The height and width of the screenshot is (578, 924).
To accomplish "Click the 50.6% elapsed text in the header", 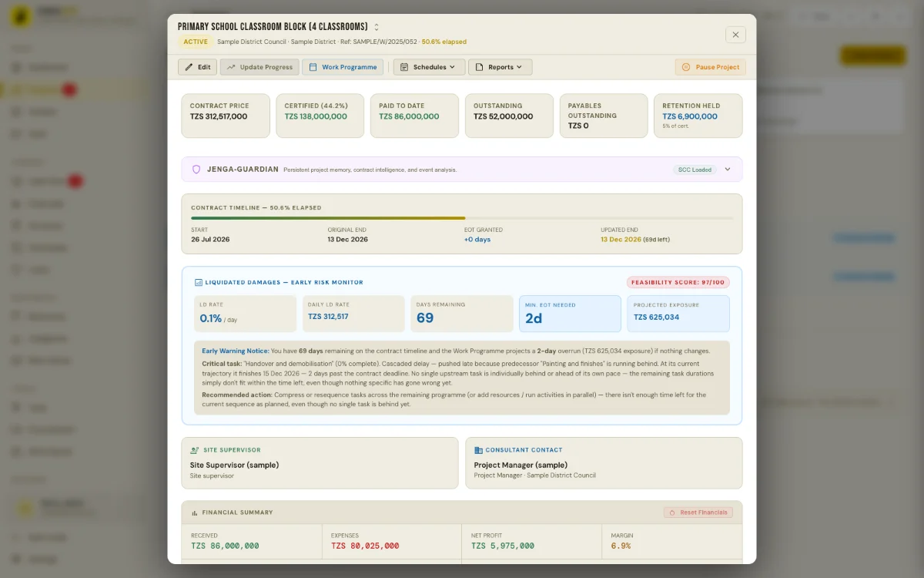I will click(444, 42).
